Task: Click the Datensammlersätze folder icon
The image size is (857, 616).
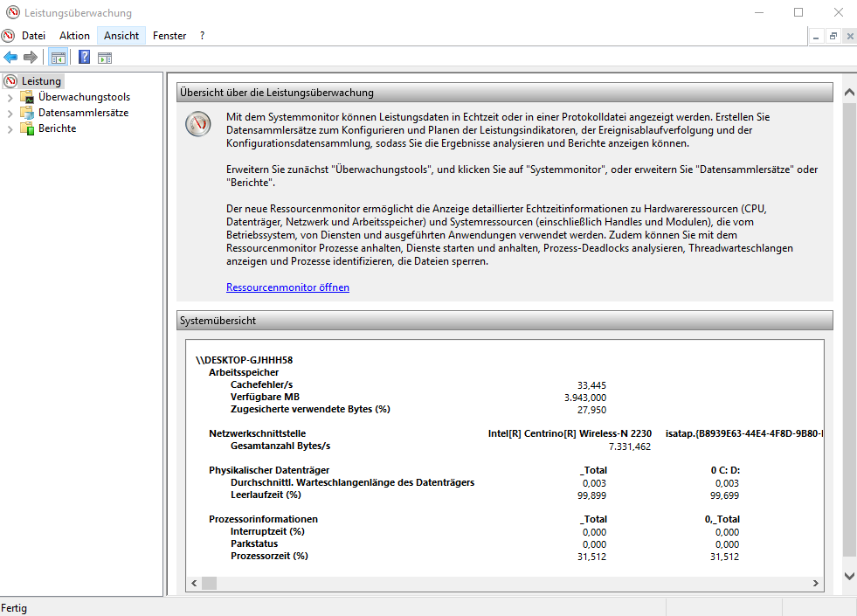Action: [x=27, y=113]
